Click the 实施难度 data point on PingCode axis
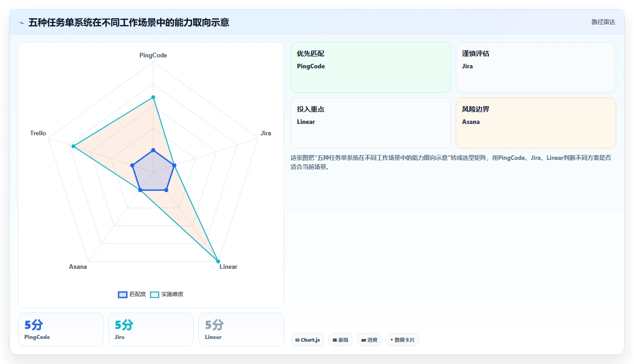This screenshot has height=364, width=634. pos(153,97)
